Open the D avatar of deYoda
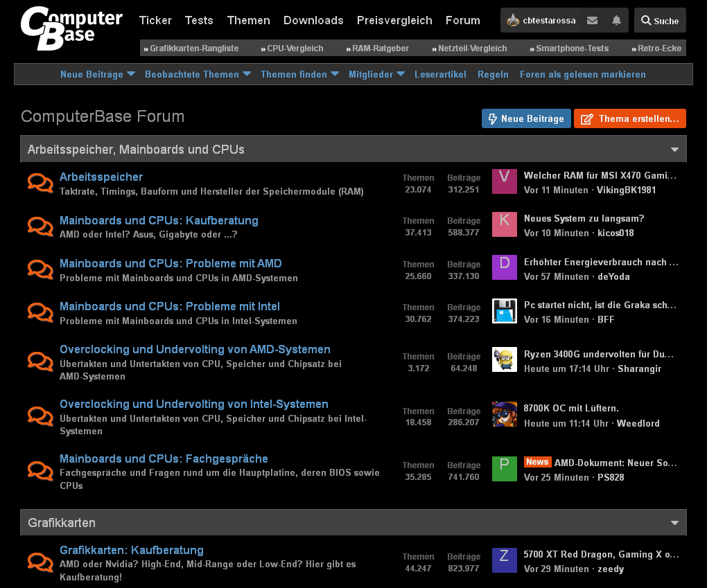 click(504, 267)
